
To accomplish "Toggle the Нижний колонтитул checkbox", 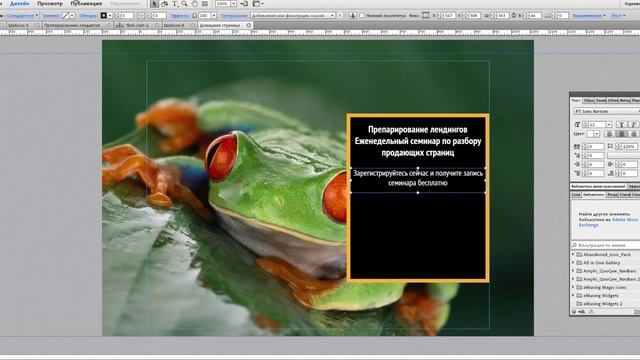I will pos(362,16).
